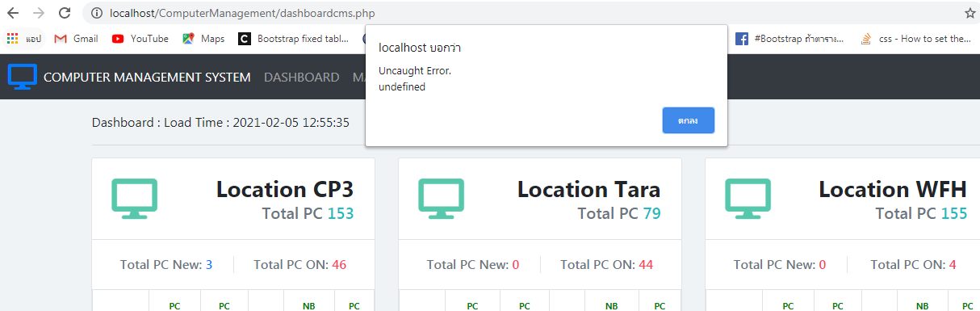Open the DASHBOARD nav menu item

point(301,78)
